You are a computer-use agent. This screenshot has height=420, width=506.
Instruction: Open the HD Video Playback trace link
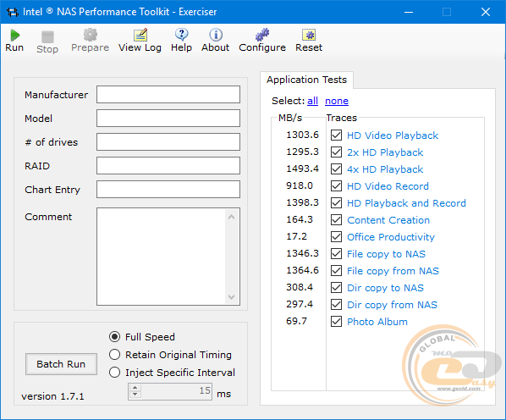[x=393, y=135]
